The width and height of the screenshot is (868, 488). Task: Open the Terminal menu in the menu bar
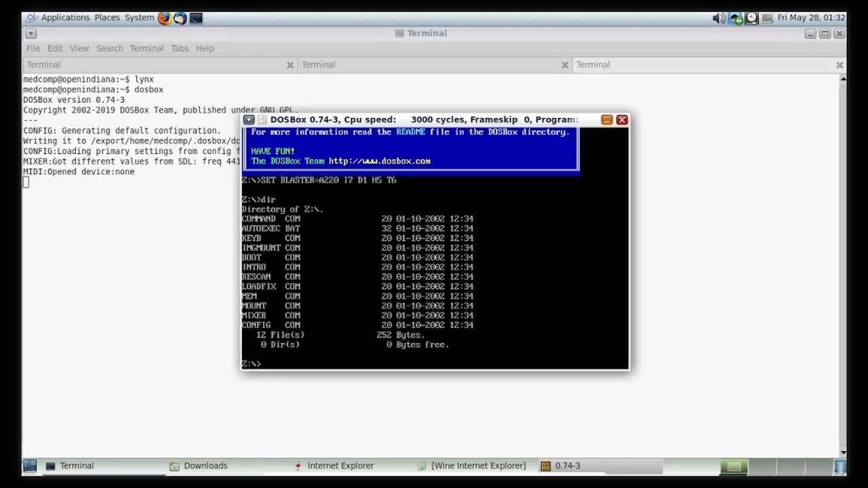(146, 48)
